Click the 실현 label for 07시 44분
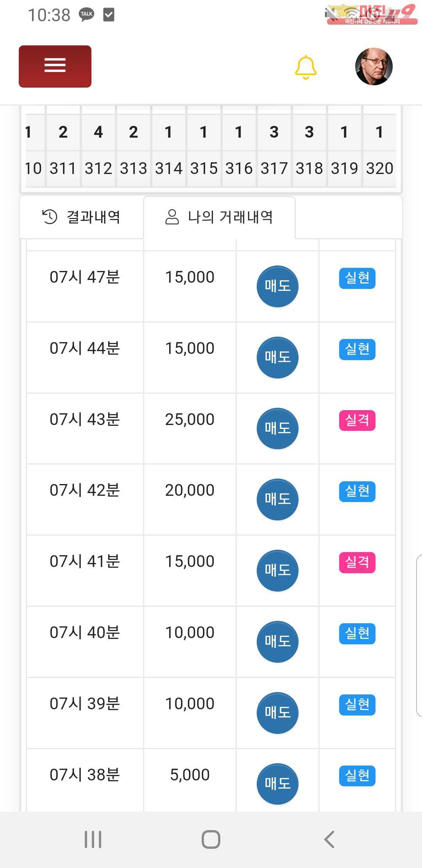Image resolution: width=422 pixels, height=868 pixels. click(357, 349)
